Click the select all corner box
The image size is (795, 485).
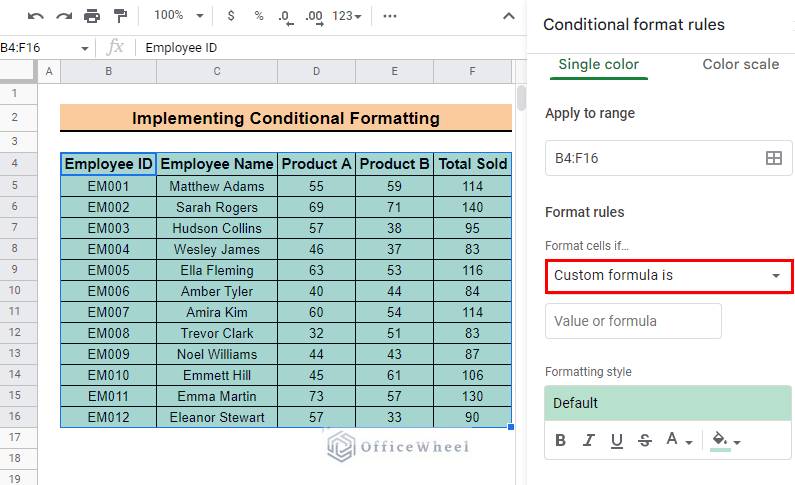coord(18,71)
